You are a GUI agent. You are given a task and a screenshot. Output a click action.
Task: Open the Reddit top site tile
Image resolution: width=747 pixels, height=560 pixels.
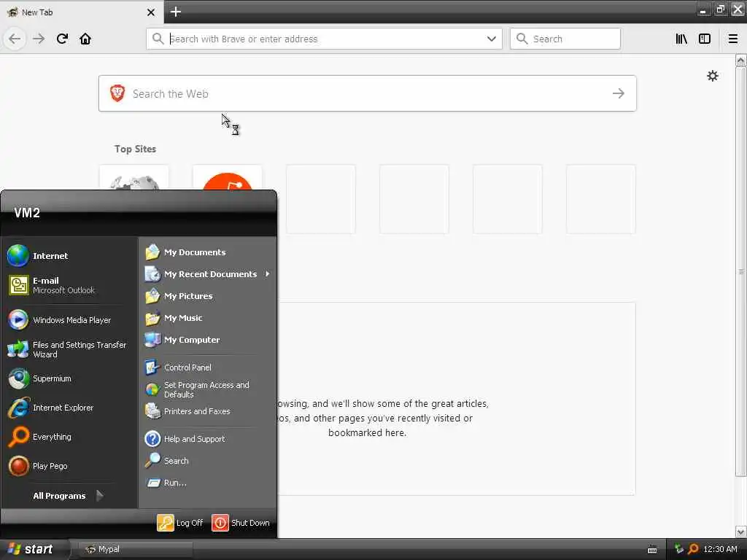(x=228, y=179)
